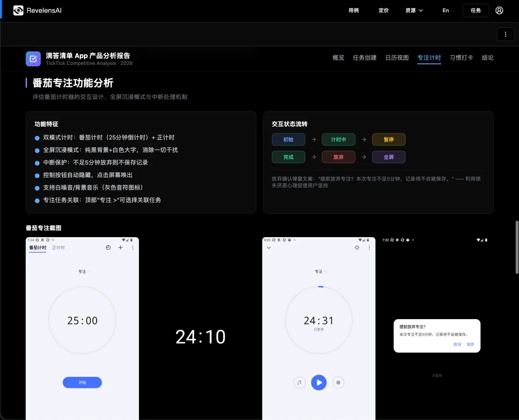Select the 正计时 tab in phone screenshot

[x=58, y=248]
